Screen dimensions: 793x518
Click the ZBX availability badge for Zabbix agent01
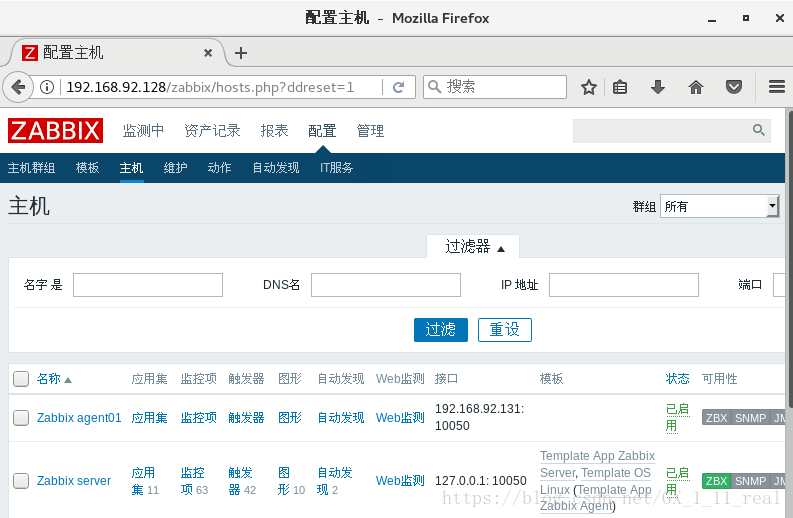(716, 418)
